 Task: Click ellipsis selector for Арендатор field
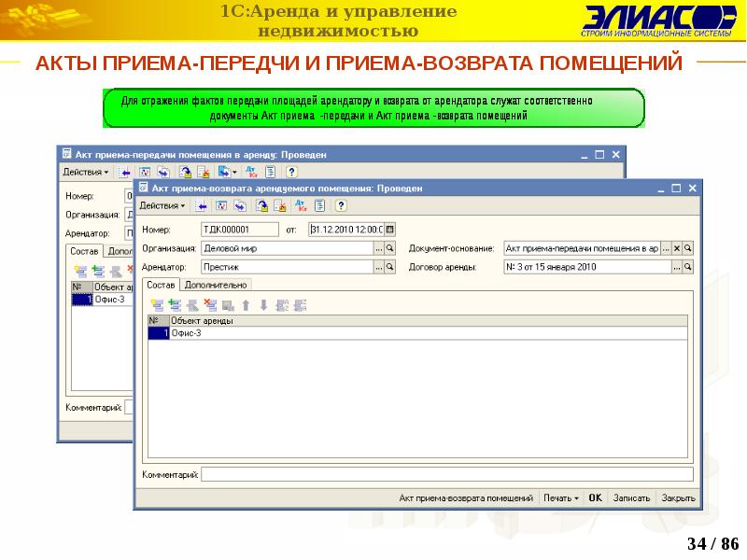(378, 267)
